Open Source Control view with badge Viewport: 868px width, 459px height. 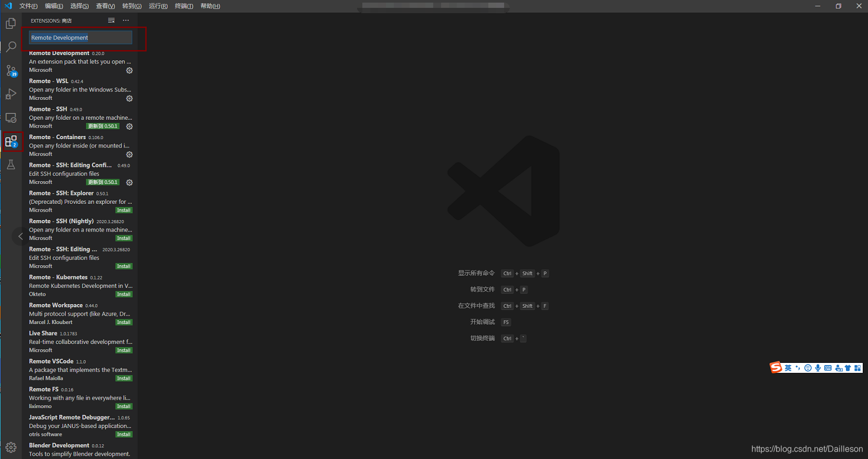(x=11, y=70)
